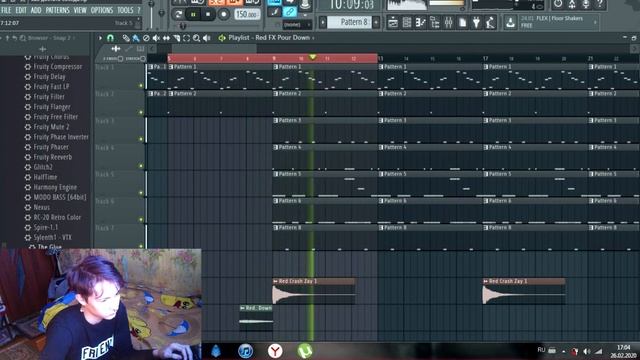Mute Track 2 with its green light
Viewport: 640px width, 360px height.
tap(141, 112)
